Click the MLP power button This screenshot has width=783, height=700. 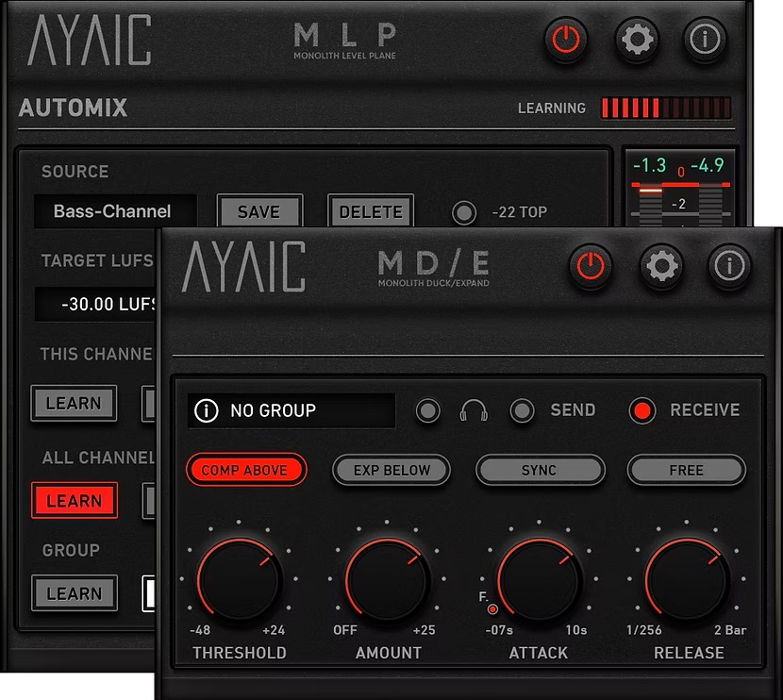point(566,41)
